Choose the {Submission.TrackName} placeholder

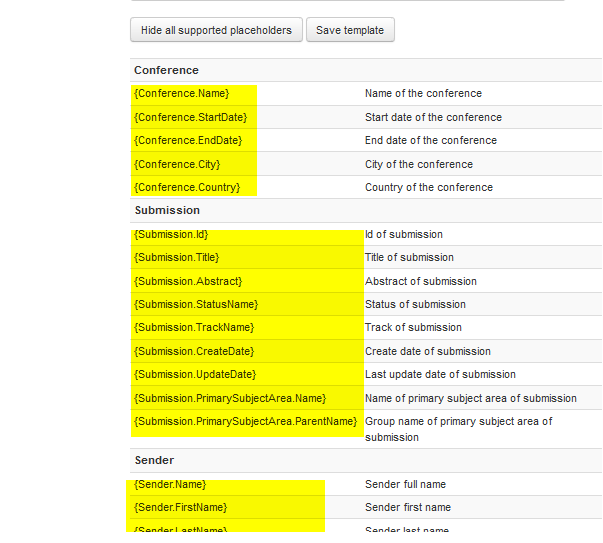[194, 328]
